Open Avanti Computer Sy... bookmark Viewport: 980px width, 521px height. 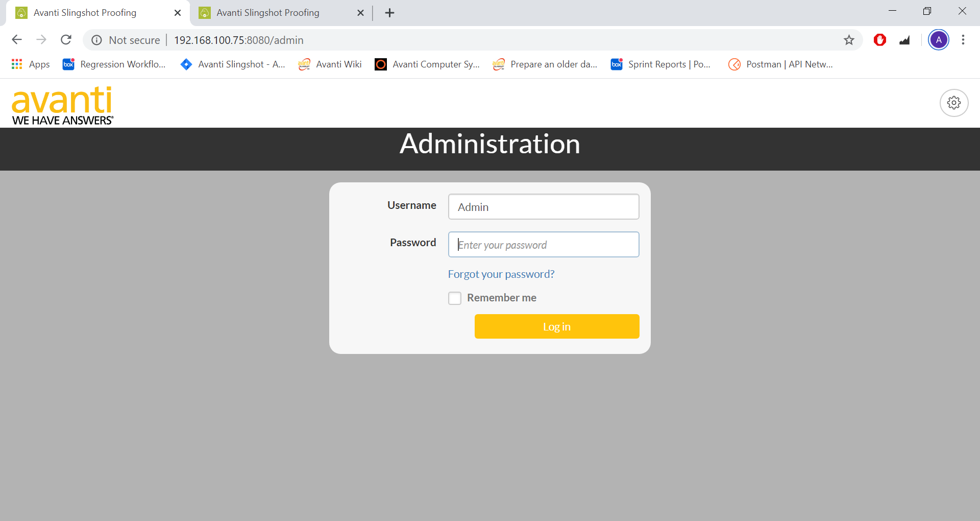427,64
